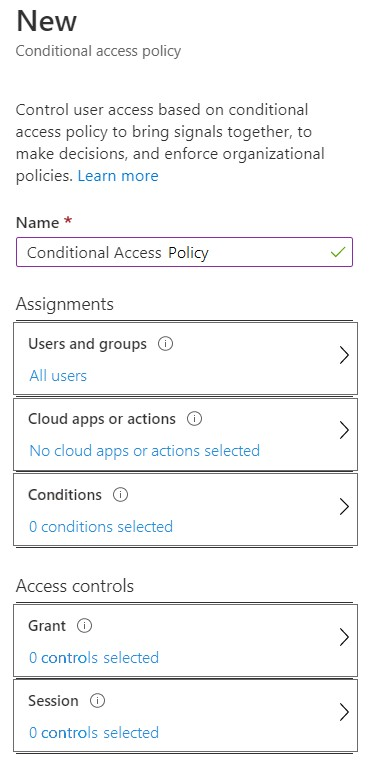Click 0 controls selected under Session
This screenshot has width=371, height=767.
coord(93,733)
